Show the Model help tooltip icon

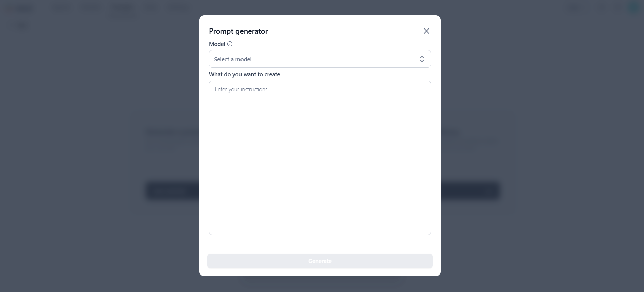(x=230, y=44)
